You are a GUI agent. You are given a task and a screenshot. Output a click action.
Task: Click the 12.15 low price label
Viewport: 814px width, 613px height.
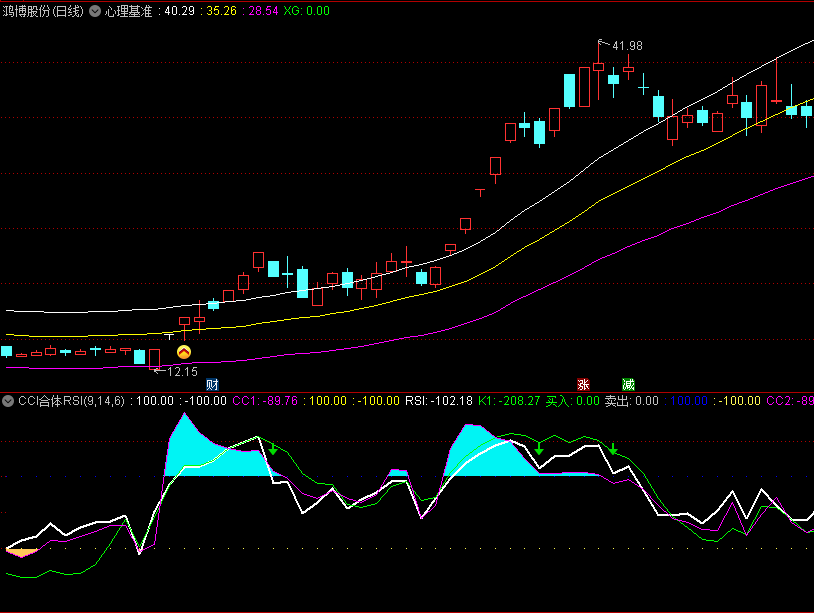[182, 372]
